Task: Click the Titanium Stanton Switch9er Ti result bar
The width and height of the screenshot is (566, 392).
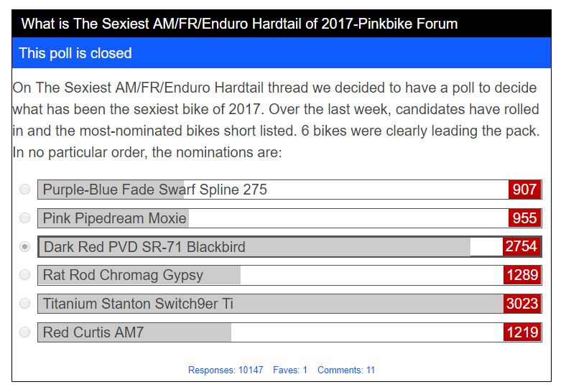Action: point(273,304)
